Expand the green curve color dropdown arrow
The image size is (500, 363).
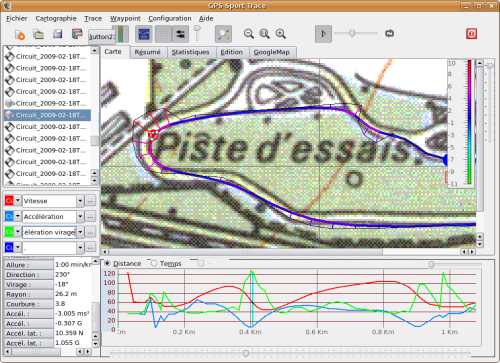pos(18,232)
